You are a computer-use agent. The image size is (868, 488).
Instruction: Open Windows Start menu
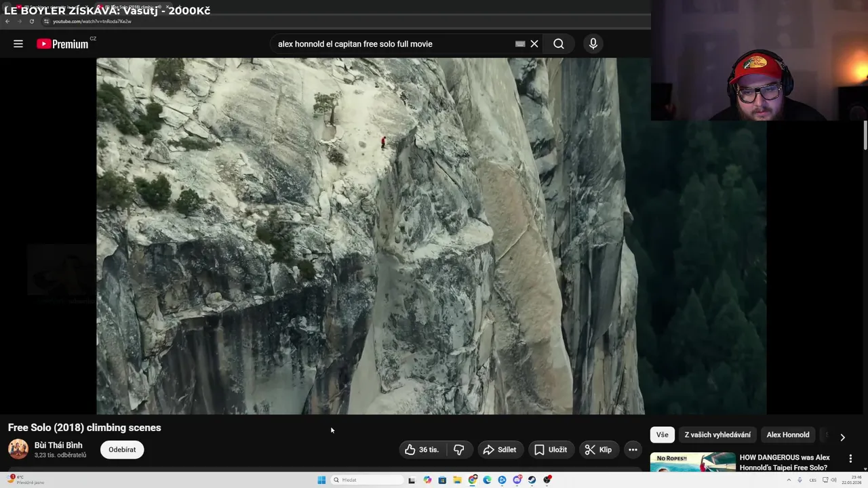[x=321, y=480]
